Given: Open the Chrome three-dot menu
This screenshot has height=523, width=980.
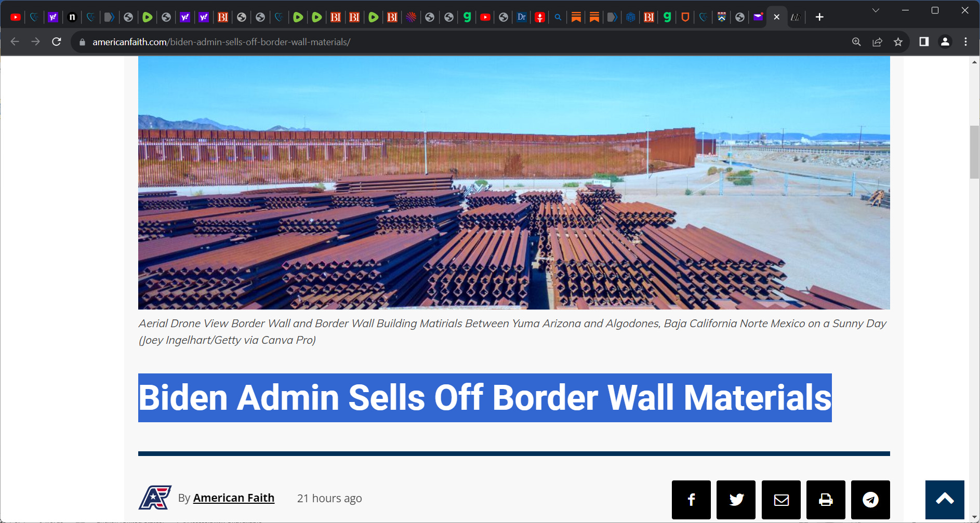Looking at the screenshot, I should pyautogui.click(x=966, y=42).
